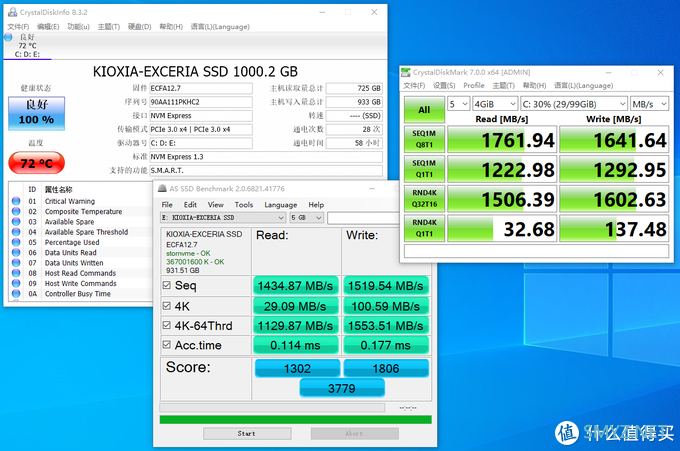
Task: Toggle the Seq test checkbox
Action: tap(167, 285)
